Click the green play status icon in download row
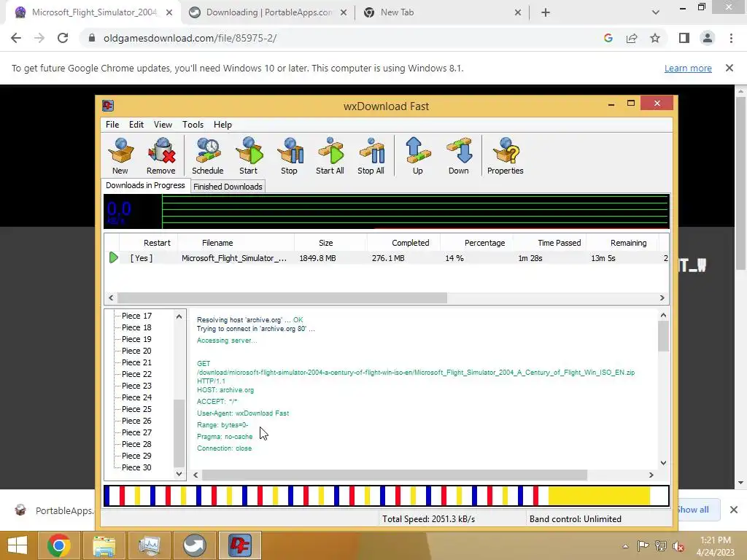 click(113, 257)
